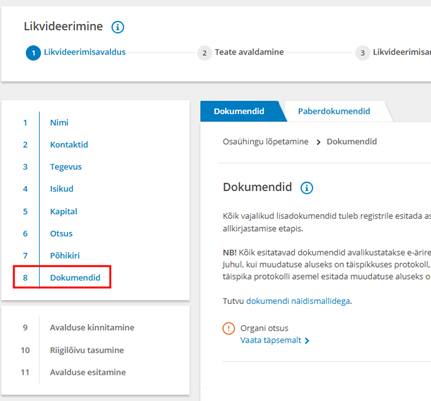Open dokumendi näidismallidega link
431x401 pixels.
click(298, 301)
